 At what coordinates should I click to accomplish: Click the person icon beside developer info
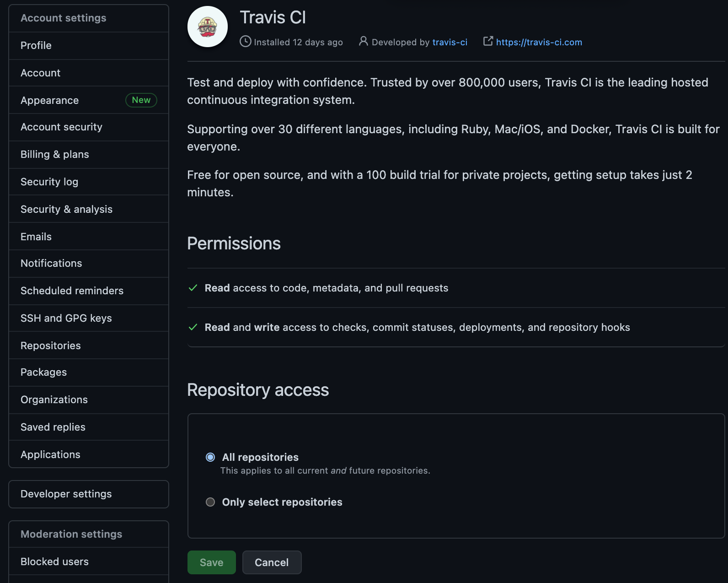[x=363, y=42]
